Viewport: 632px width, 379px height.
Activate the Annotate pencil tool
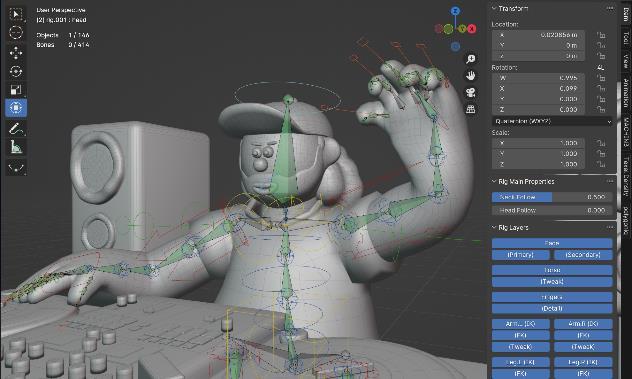pos(16,129)
